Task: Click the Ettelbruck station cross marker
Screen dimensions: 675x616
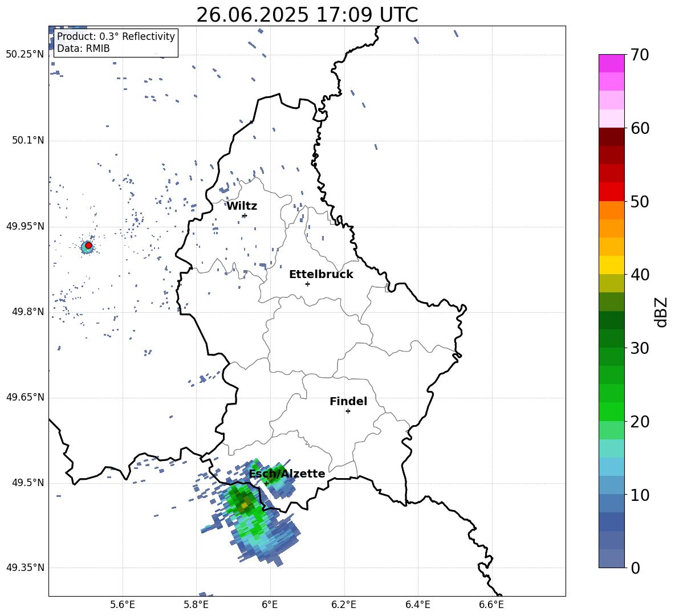Action: coord(307,284)
